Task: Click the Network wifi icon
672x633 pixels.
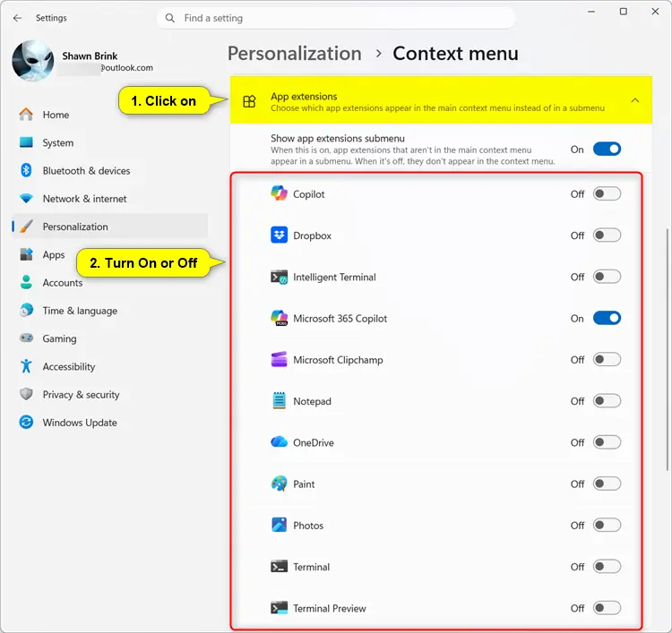Action: (26, 198)
